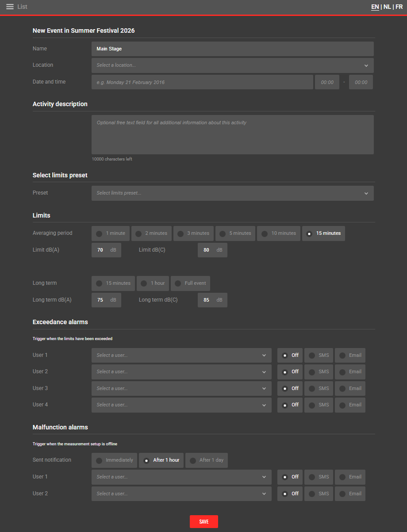Open Malfunction User 2 dropdown
This screenshot has width=407, height=532.
click(181, 494)
